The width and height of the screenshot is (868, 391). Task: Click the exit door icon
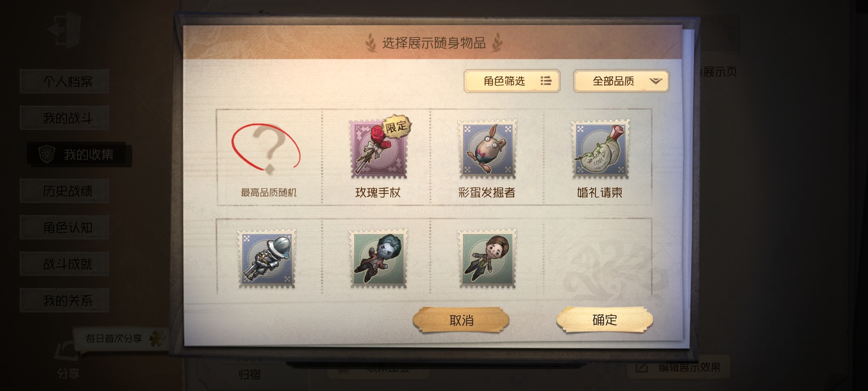coord(64,30)
